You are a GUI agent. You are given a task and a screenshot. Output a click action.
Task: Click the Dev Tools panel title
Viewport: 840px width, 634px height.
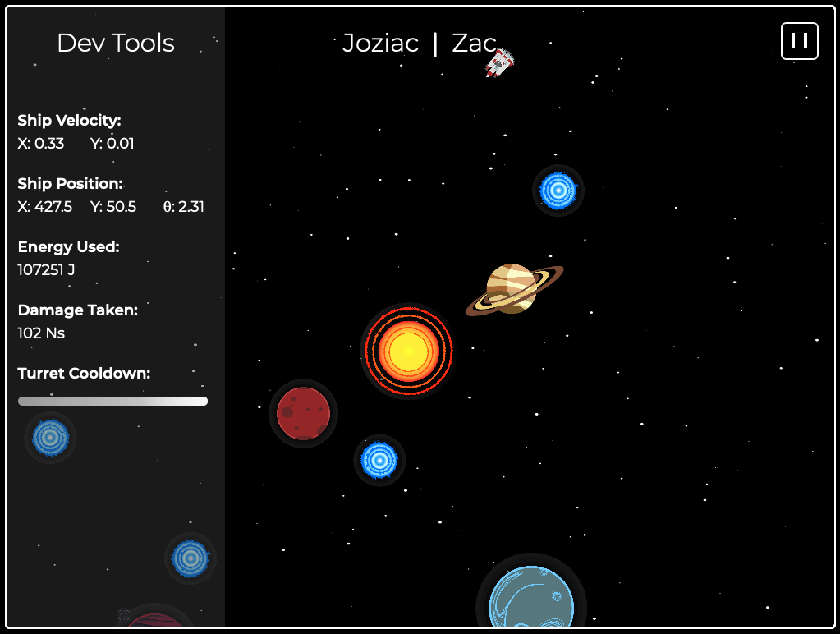pyautogui.click(x=116, y=43)
